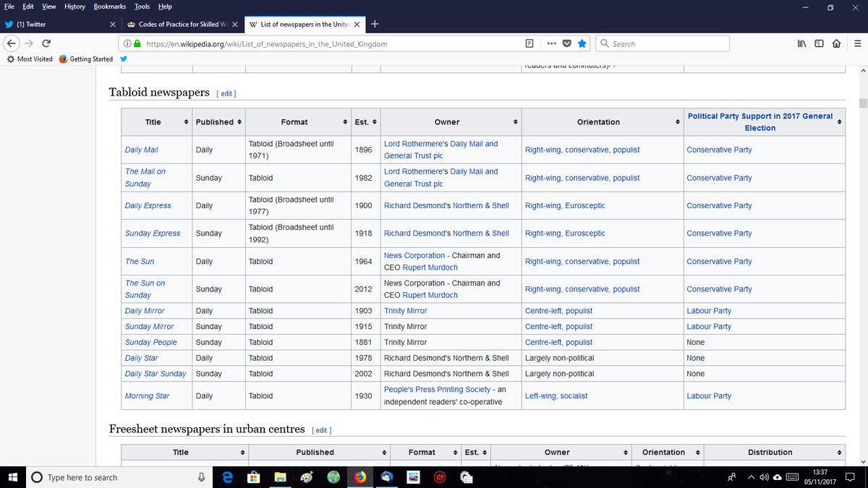Click the taskbar clock showing 13:37
868x488 pixels.
[x=820, y=477]
